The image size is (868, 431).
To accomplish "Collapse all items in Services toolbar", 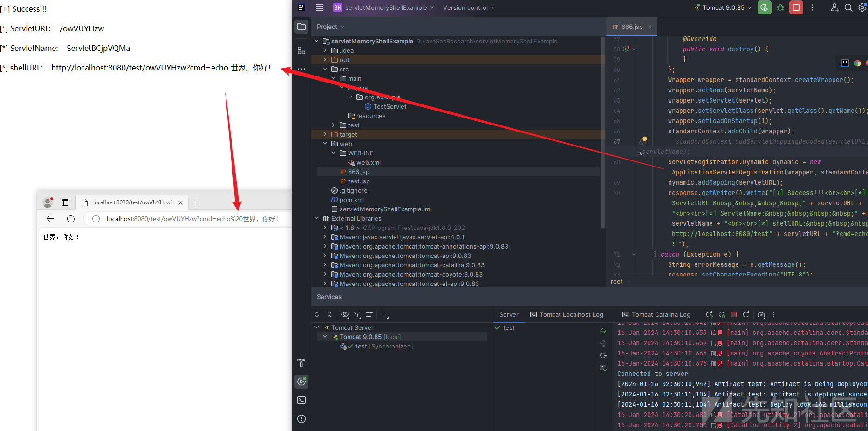I will [x=329, y=314].
